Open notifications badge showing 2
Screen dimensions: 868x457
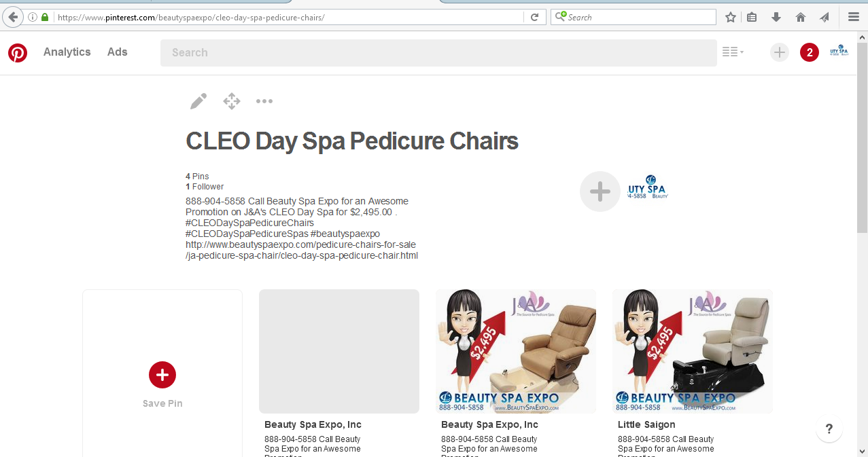click(x=810, y=52)
